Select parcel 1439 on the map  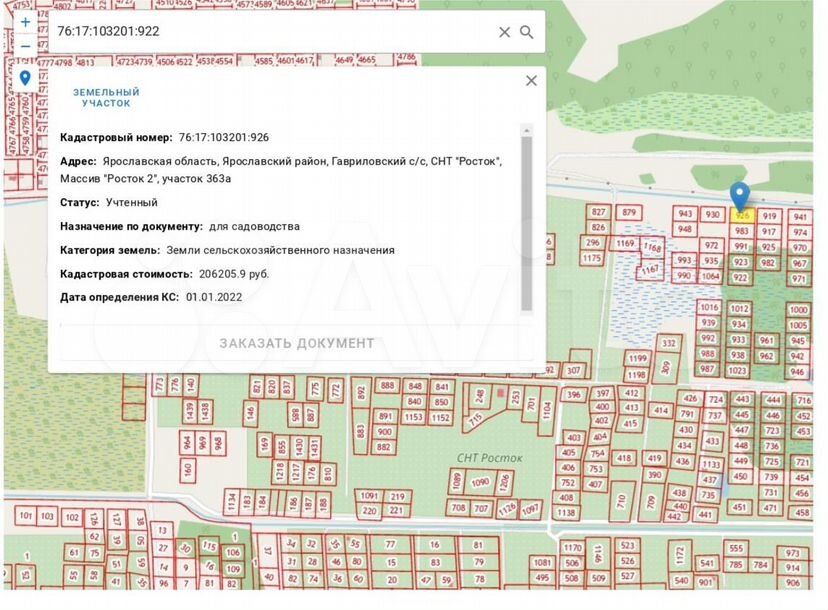click(190, 410)
